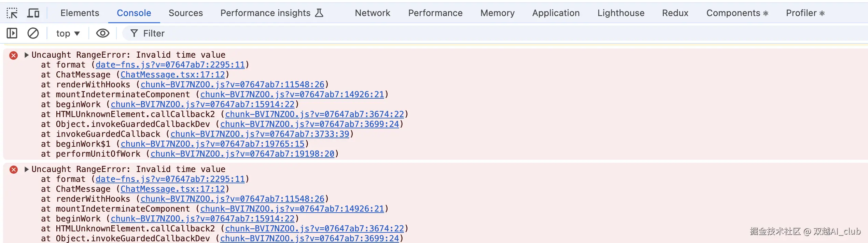Expand the second Uncaught RangeError entry
The image size is (868, 243).
[27, 169]
